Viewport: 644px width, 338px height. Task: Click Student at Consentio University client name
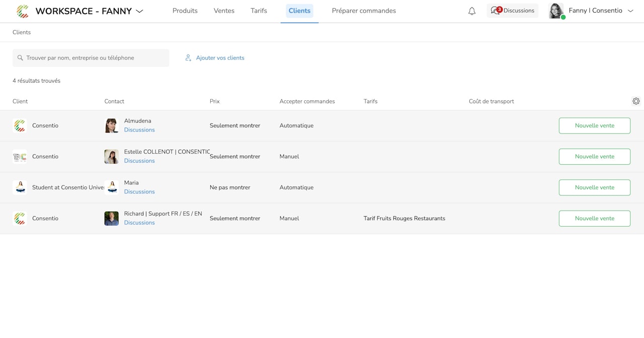coord(68,187)
